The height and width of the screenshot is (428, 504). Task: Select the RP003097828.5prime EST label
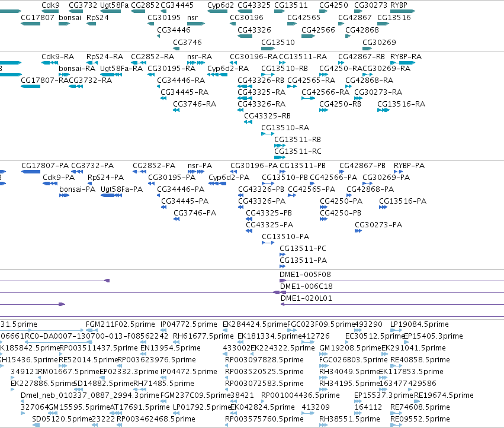265,360
